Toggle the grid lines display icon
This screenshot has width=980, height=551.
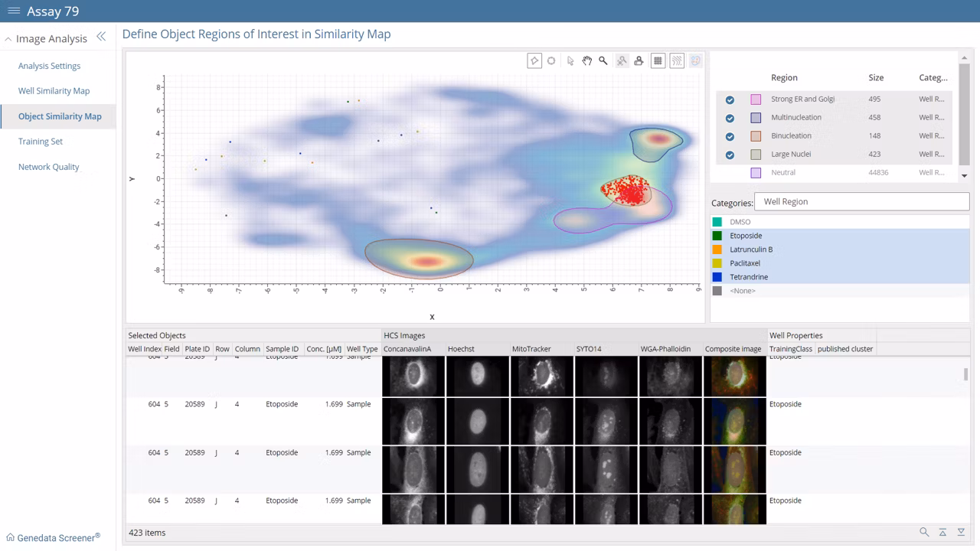pyautogui.click(x=658, y=61)
